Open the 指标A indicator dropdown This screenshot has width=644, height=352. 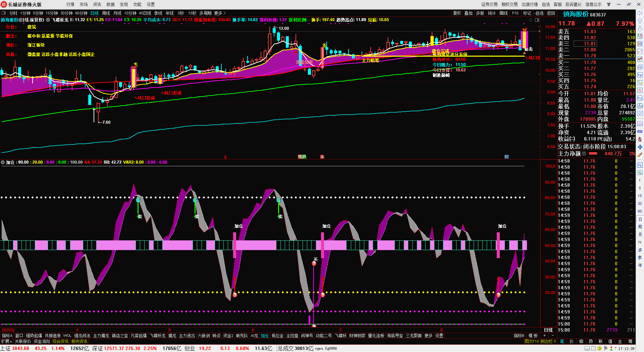point(7,336)
